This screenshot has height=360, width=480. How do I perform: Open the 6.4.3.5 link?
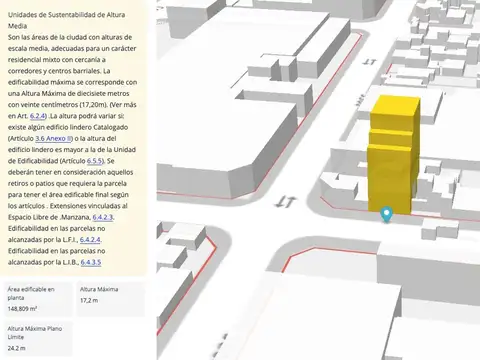[91, 262]
